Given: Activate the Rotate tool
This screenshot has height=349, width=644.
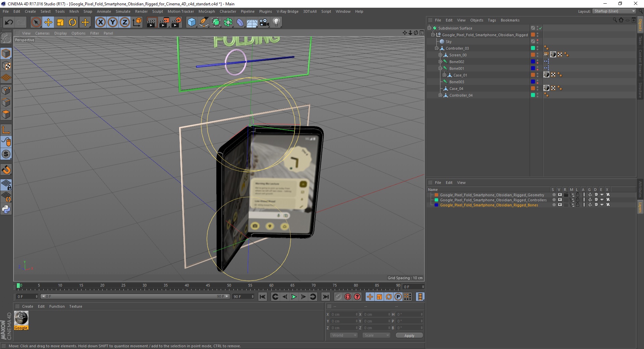Looking at the screenshot, I should click(72, 22).
